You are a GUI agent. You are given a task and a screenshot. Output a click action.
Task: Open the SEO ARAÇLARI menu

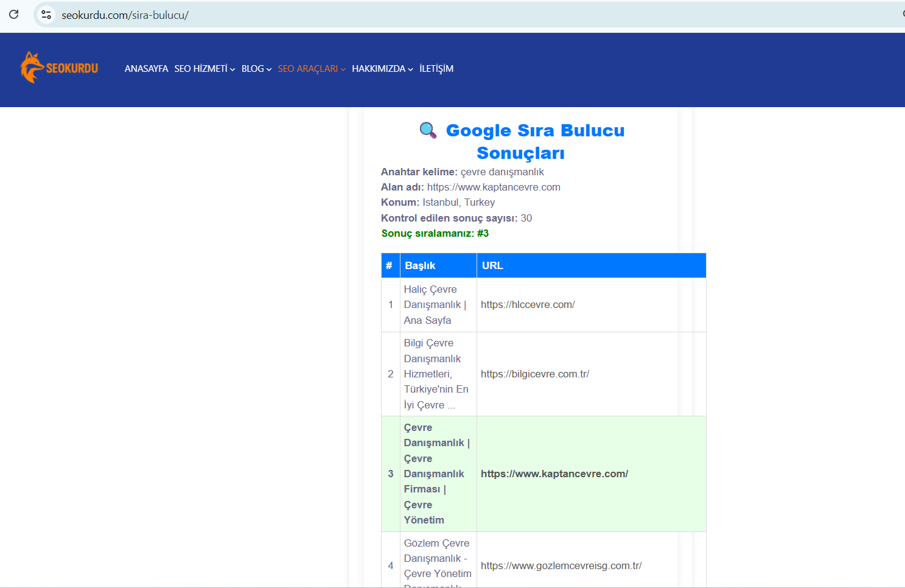click(312, 69)
